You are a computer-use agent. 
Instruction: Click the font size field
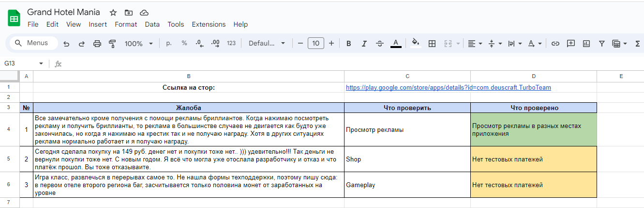click(x=315, y=44)
